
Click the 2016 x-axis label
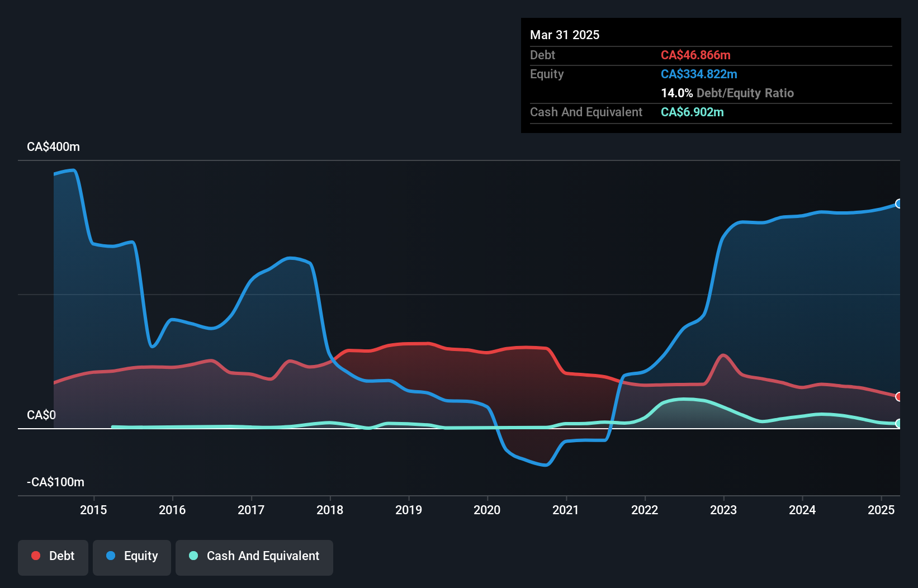(x=172, y=510)
